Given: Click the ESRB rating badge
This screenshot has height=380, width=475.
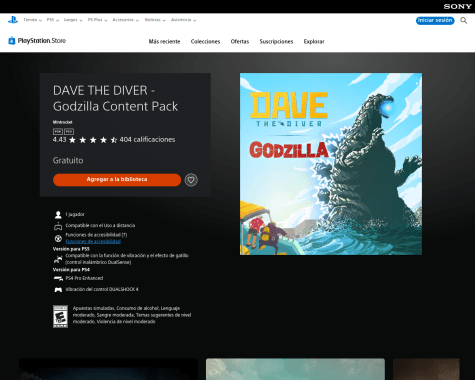Looking at the screenshot, I should pyautogui.click(x=60, y=316).
